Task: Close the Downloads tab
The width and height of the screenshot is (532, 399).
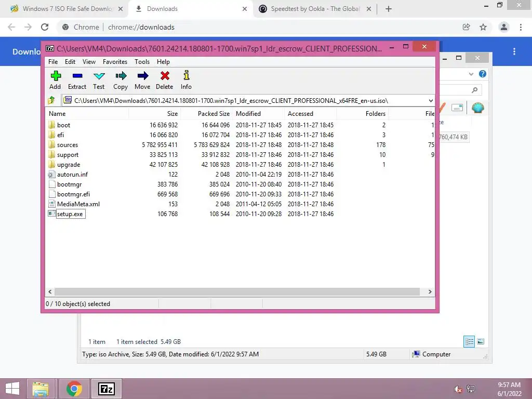Action: pos(245,9)
